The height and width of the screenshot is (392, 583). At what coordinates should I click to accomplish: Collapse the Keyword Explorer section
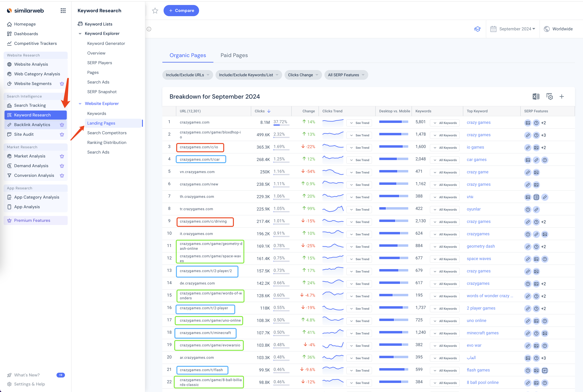(80, 34)
